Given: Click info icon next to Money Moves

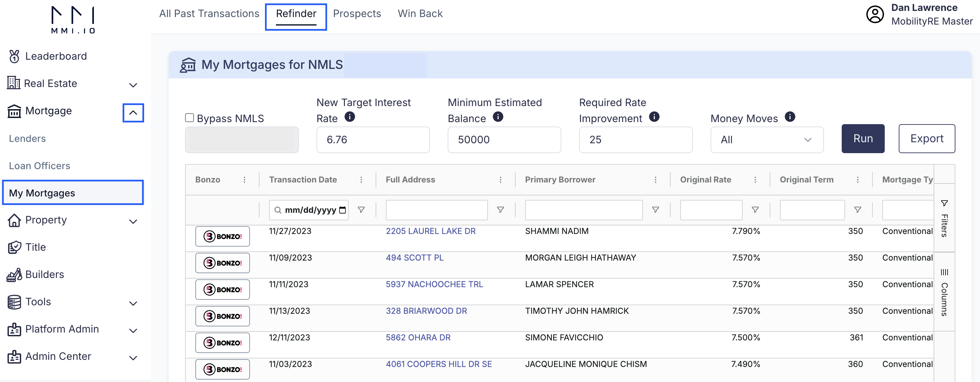Looking at the screenshot, I should [x=790, y=117].
